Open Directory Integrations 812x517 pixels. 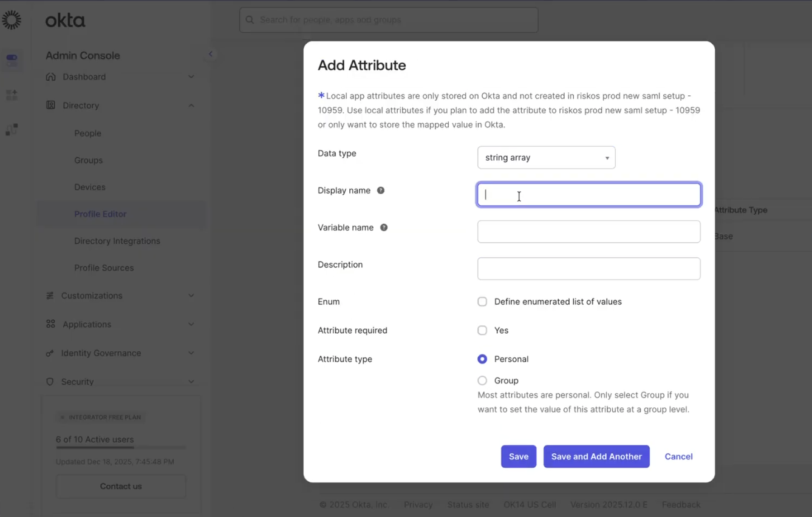(x=117, y=241)
